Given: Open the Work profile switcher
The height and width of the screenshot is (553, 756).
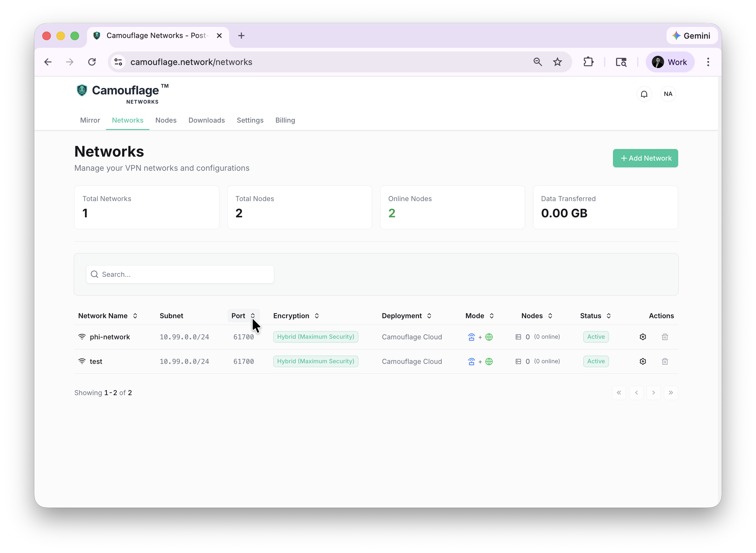Looking at the screenshot, I should pyautogui.click(x=670, y=62).
